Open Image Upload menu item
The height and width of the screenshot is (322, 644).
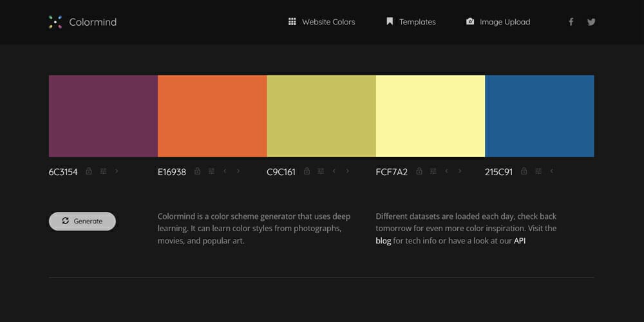tap(498, 22)
